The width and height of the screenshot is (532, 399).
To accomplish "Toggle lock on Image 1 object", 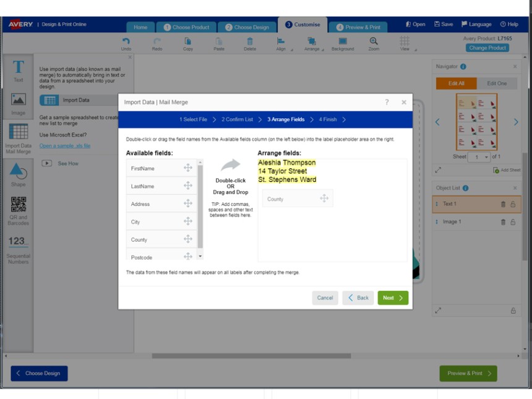I will click(x=513, y=221).
